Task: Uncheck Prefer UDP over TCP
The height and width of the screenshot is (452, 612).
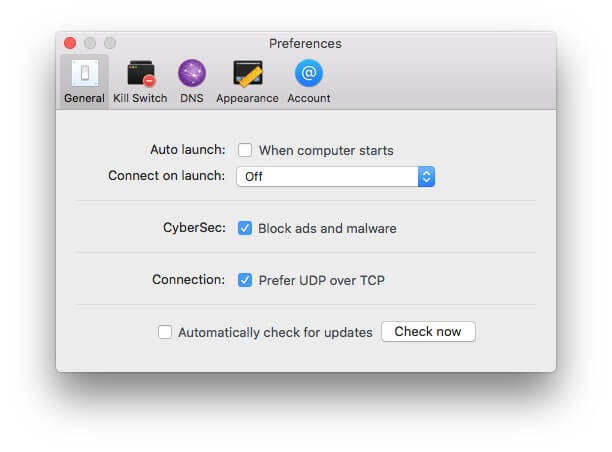Action: coord(245,280)
